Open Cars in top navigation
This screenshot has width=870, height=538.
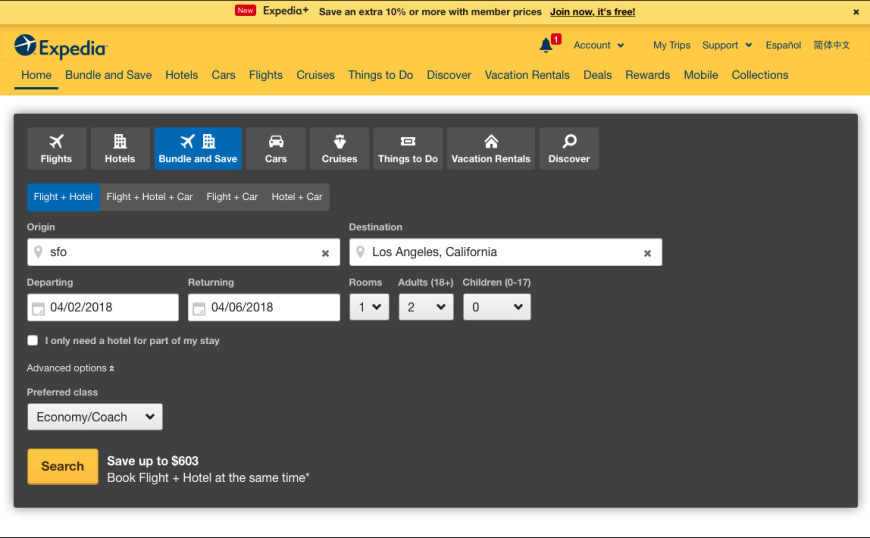click(x=223, y=75)
